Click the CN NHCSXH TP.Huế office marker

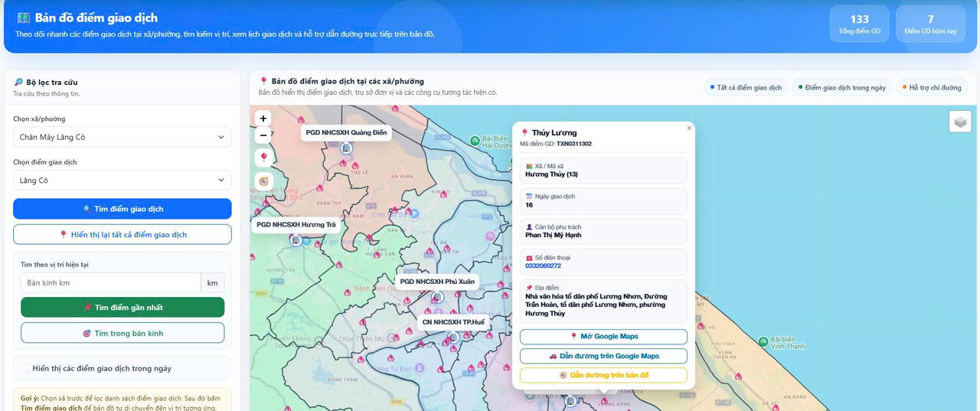click(x=453, y=337)
